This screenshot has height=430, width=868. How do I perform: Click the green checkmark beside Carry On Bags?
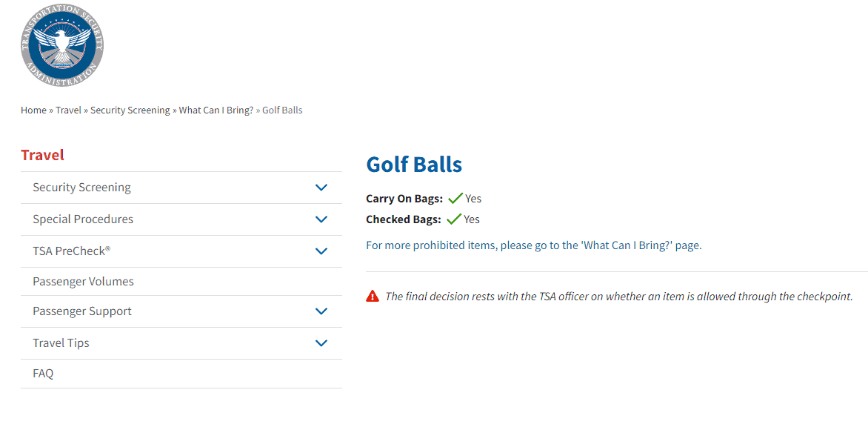(453, 198)
